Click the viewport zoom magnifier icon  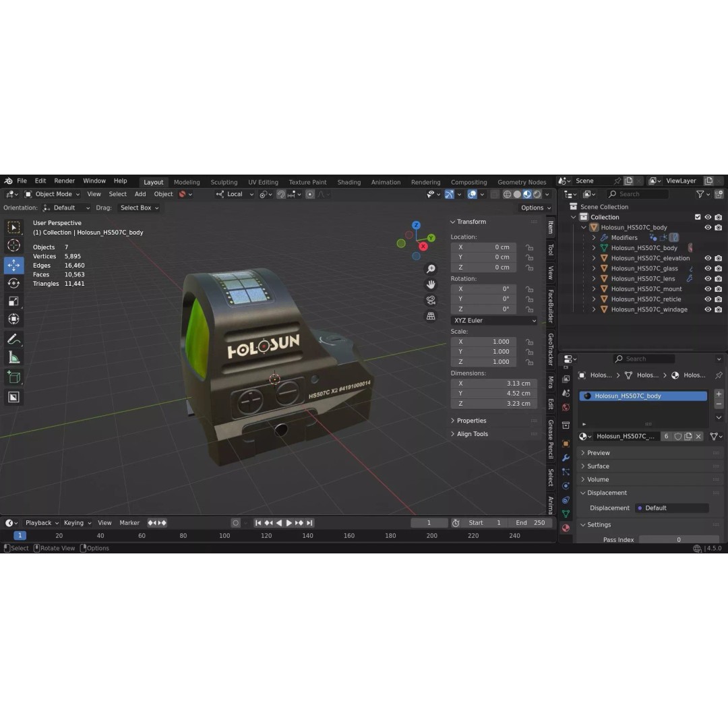coord(431,269)
